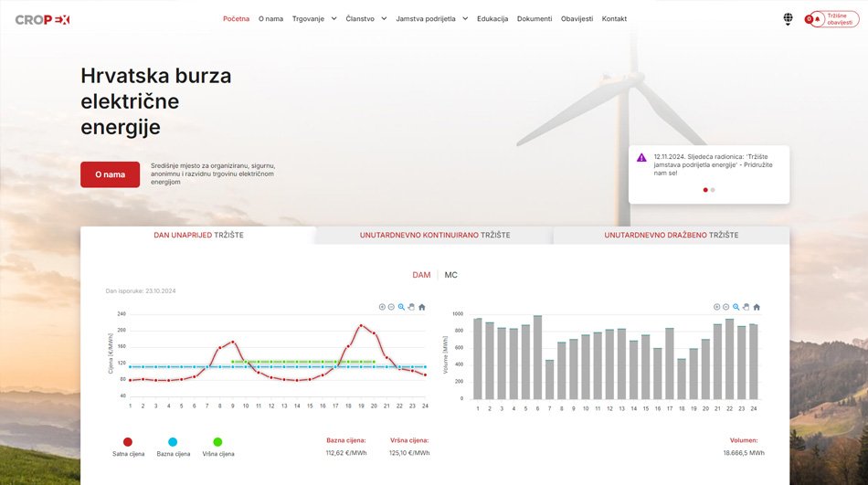Open Kontakt navigation item
Image resolution: width=868 pixels, height=485 pixels.
[x=615, y=19]
